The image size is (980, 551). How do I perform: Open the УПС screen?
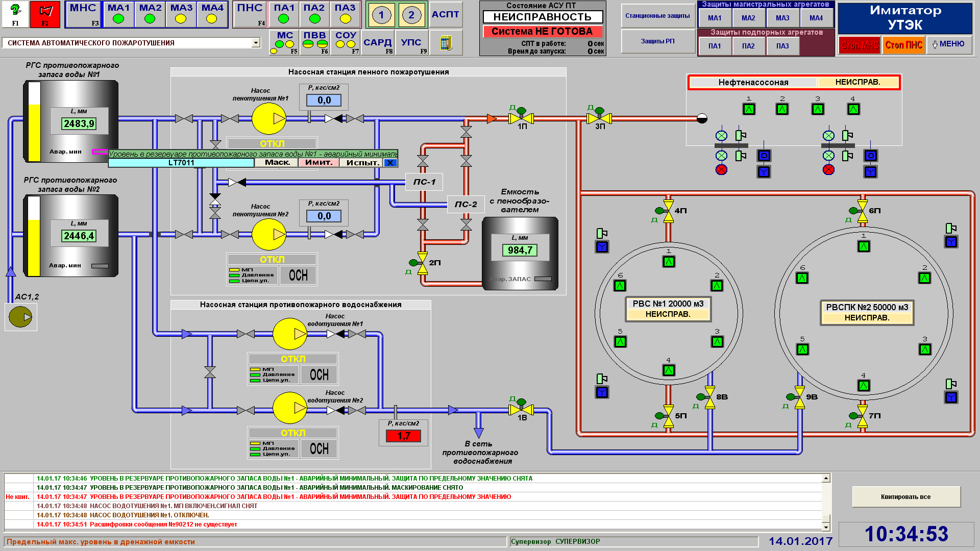click(411, 43)
